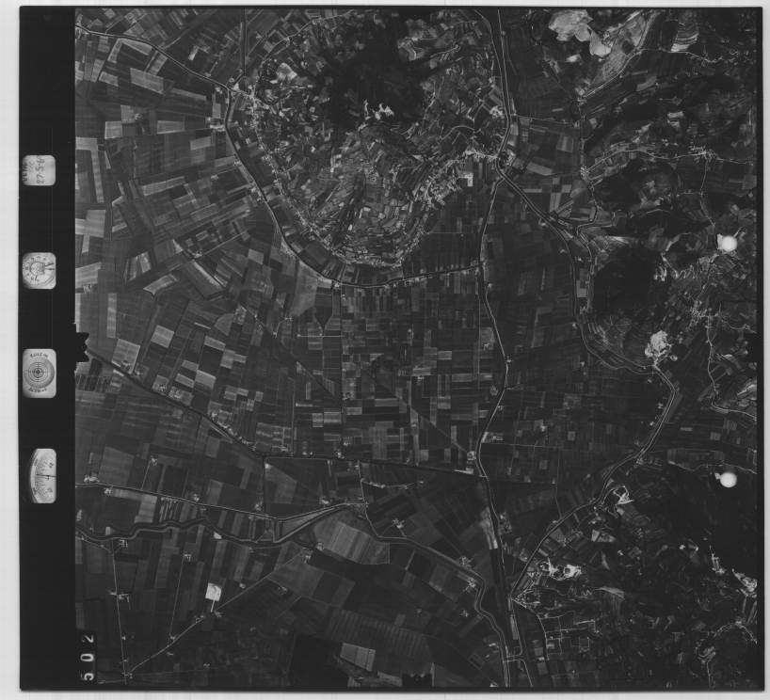The height and width of the screenshot is (700, 770).
Task: Click the altimeter scale at margin bottom
Action: click(43, 476)
